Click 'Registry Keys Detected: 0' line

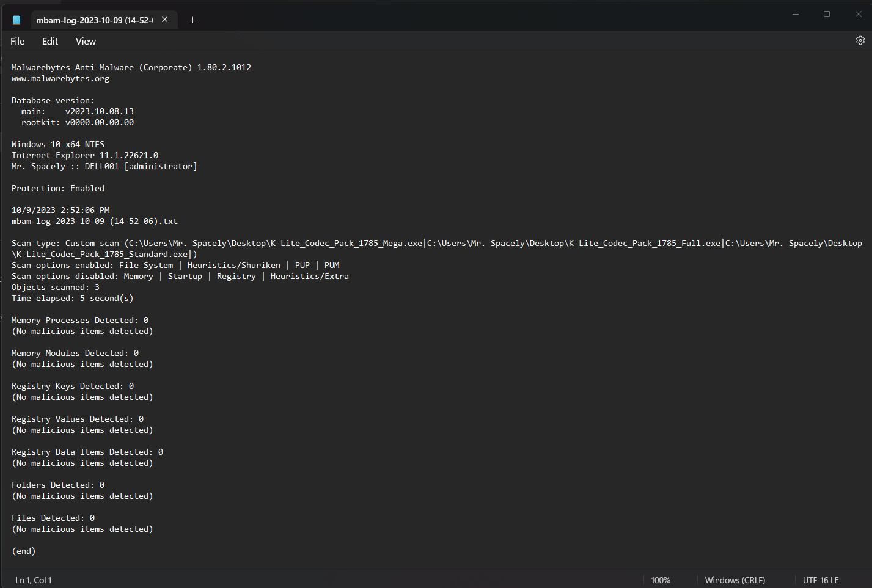(73, 386)
